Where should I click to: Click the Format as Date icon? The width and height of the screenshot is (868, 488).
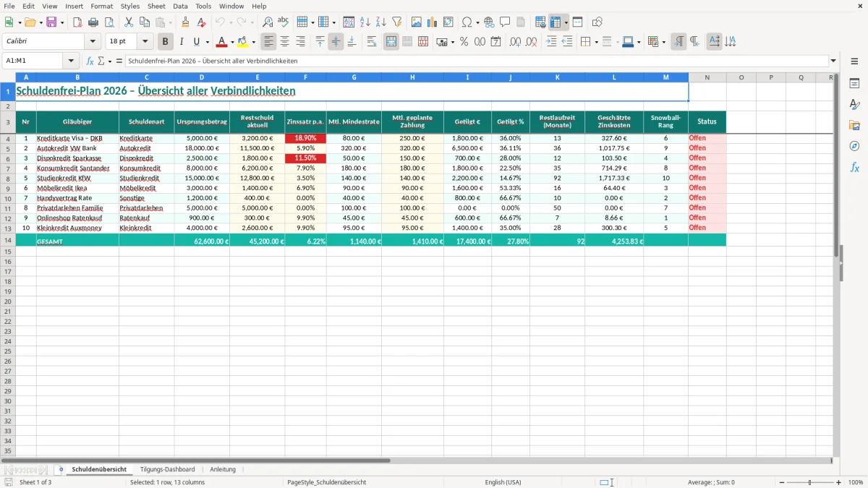coord(496,42)
